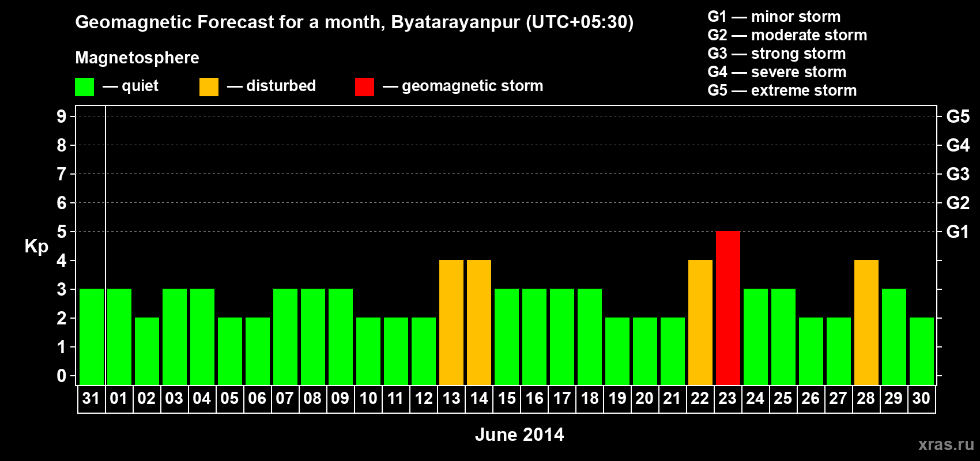Image resolution: width=980 pixels, height=461 pixels.
Task: Click the Geomagnetic Forecast chart title
Action: [355, 22]
